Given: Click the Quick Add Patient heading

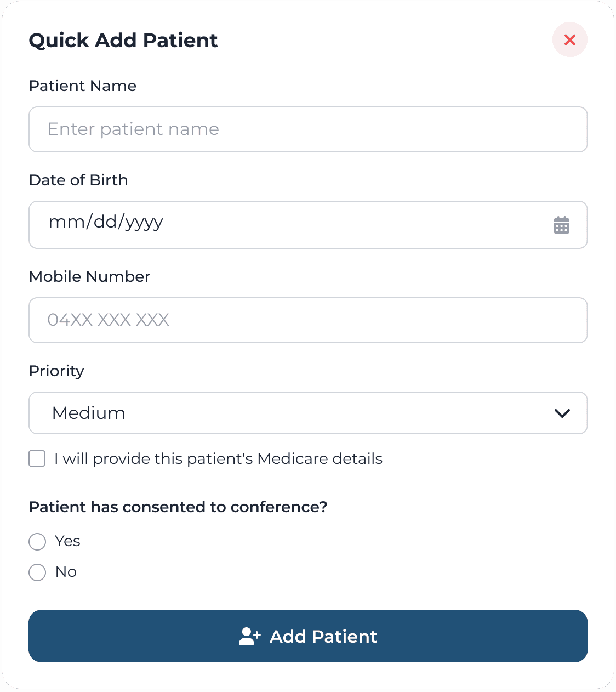Looking at the screenshot, I should [123, 41].
